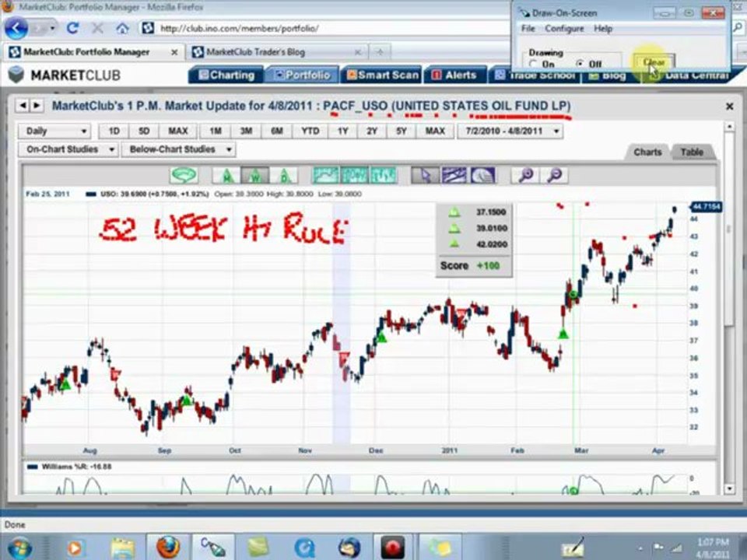This screenshot has height=560, width=747.
Task: Open Firefox back history dropdown arrow
Action: click(52, 29)
